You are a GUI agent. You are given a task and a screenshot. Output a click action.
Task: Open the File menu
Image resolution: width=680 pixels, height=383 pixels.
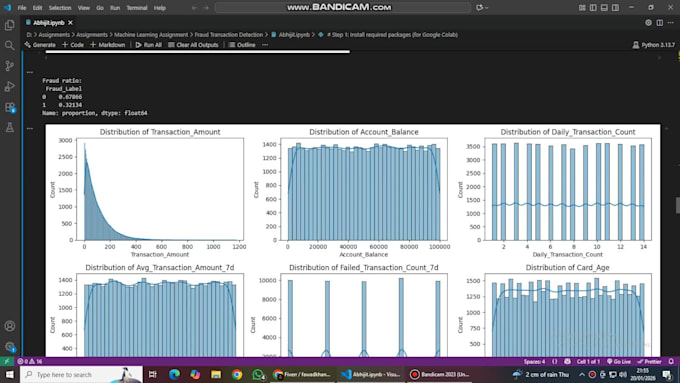tap(22, 8)
